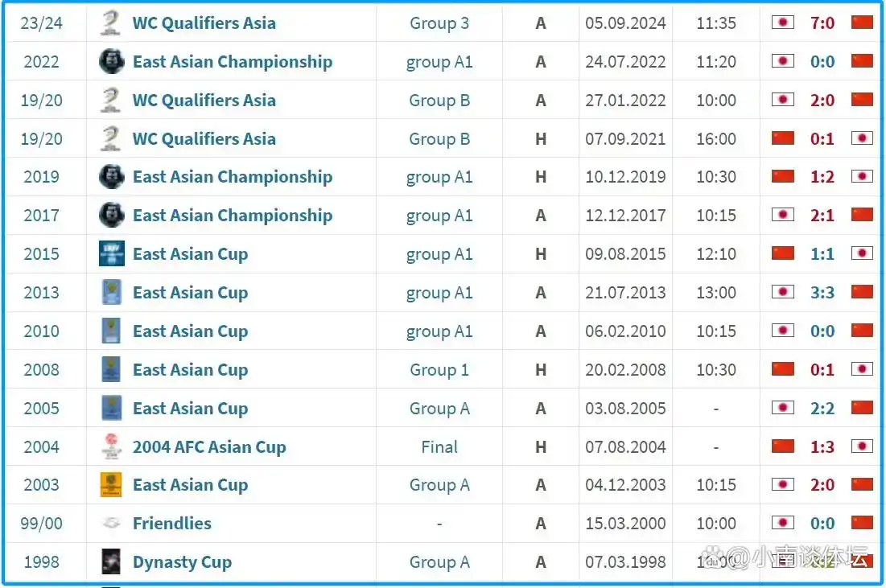Open East Asian Championship link for 2019
Viewport: 886px width, 588px height.
233,177
